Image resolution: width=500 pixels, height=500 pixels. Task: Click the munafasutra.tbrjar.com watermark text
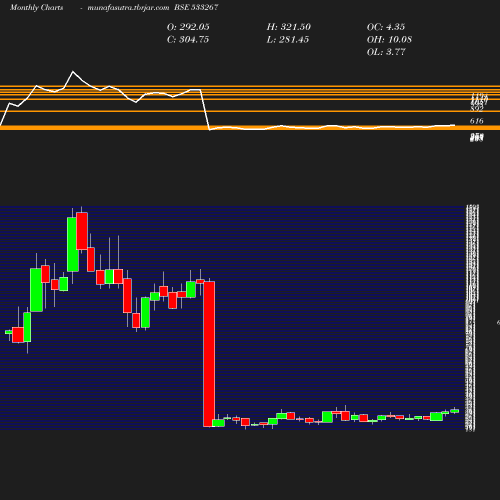click(x=128, y=8)
